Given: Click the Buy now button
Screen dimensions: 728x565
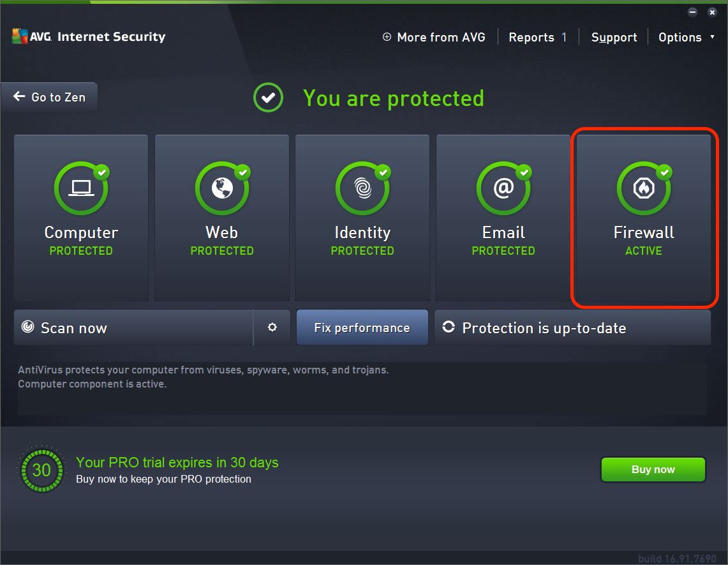Looking at the screenshot, I should coord(653,469).
